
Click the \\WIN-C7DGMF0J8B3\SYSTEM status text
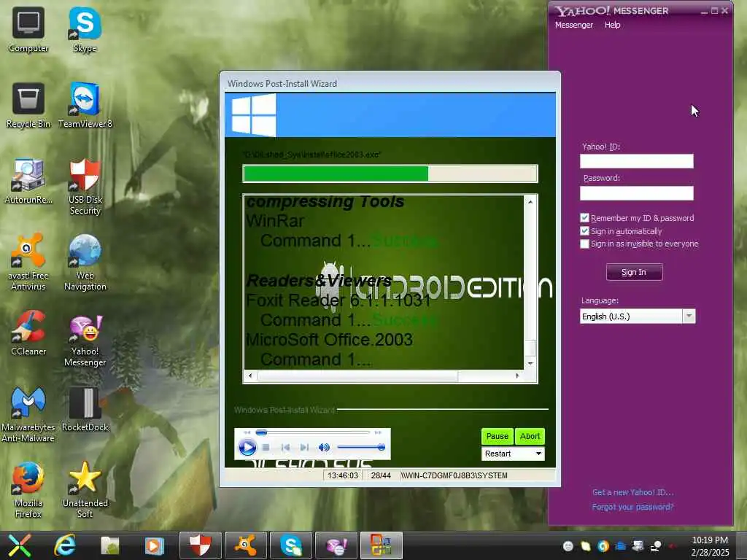click(x=454, y=475)
